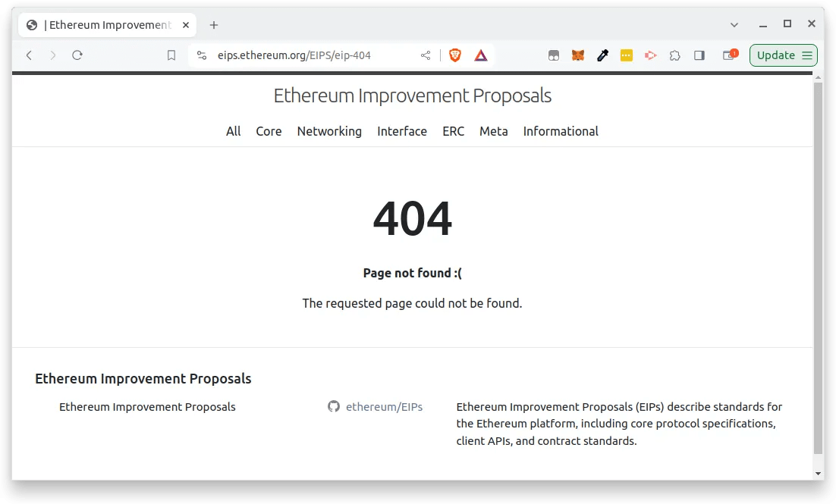Viewport: 836px width, 504px height.
Task: Click the page's vertical scrollbar
Action: (817, 265)
